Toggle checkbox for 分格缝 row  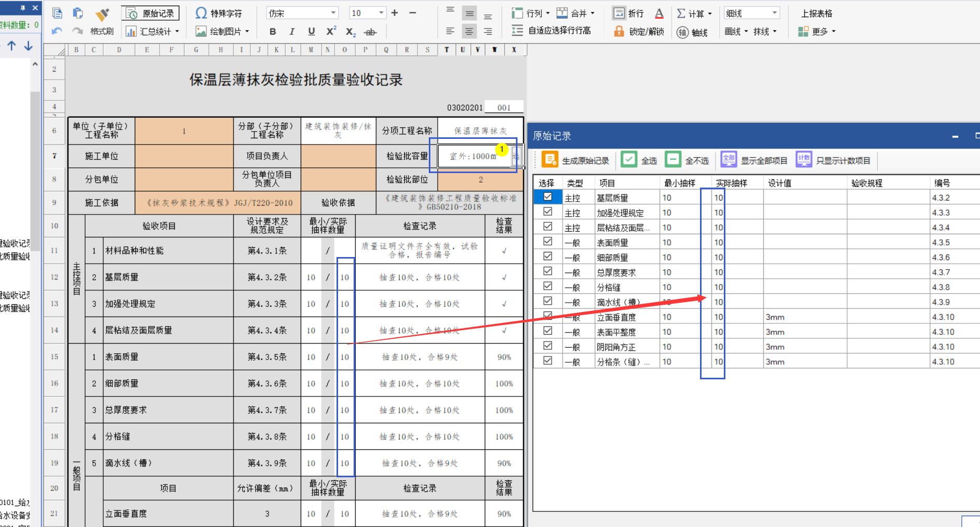pos(548,286)
